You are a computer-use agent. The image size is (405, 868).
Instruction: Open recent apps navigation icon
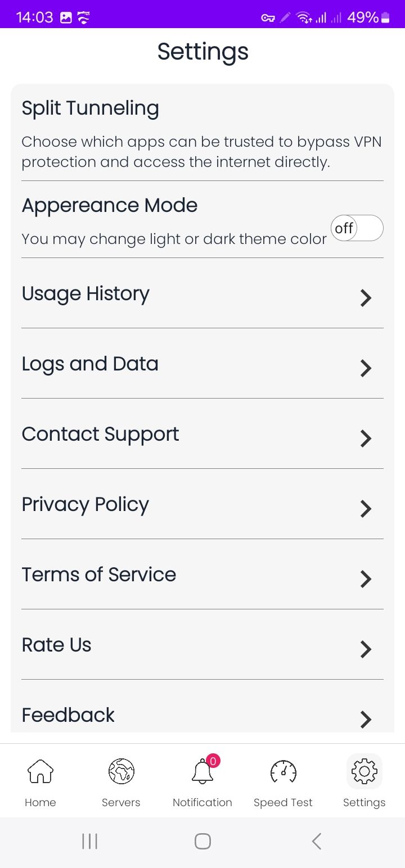[89, 841]
